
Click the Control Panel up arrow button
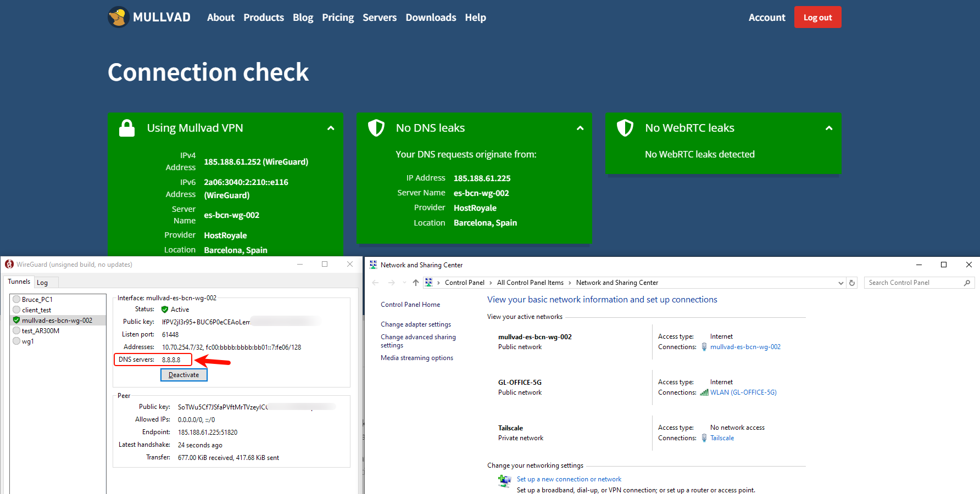pyautogui.click(x=416, y=283)
